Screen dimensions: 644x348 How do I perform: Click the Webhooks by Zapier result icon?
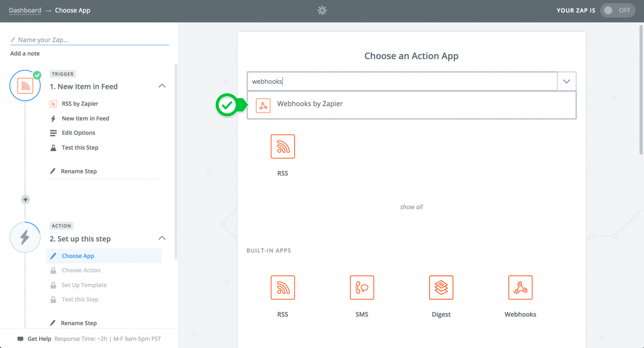pyautogui.click(x=263, y=105)
